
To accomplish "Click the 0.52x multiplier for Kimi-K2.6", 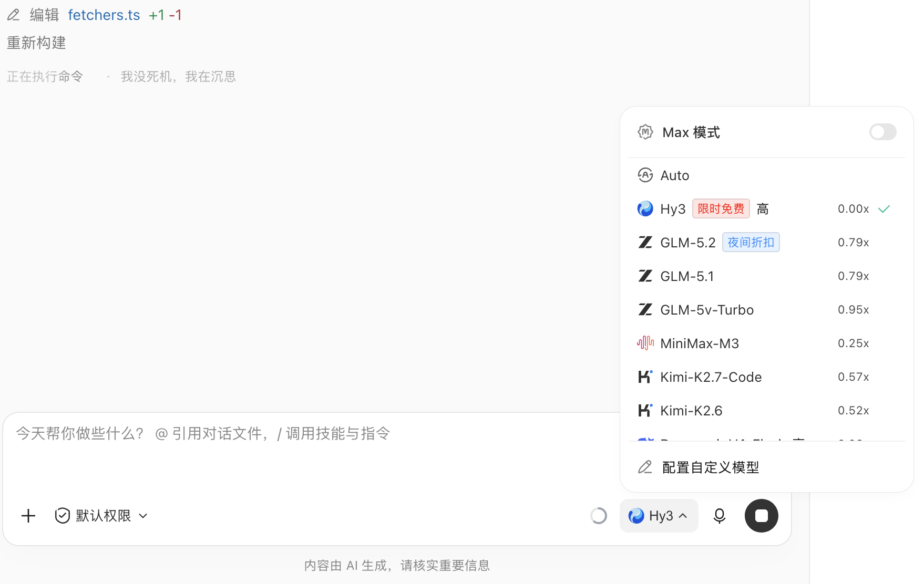I will [x=854, y=411].
